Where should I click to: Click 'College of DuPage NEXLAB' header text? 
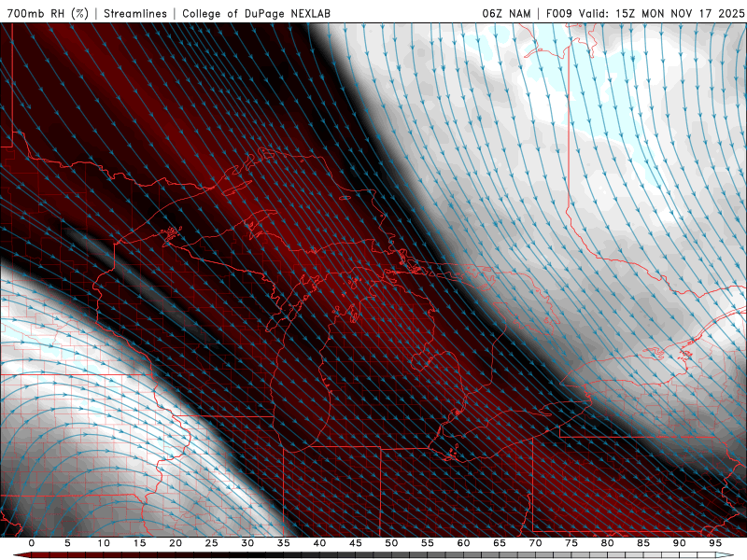click(256, 13)
